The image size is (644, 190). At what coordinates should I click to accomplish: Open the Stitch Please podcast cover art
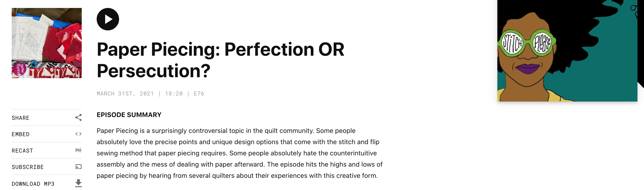point(567,51)
